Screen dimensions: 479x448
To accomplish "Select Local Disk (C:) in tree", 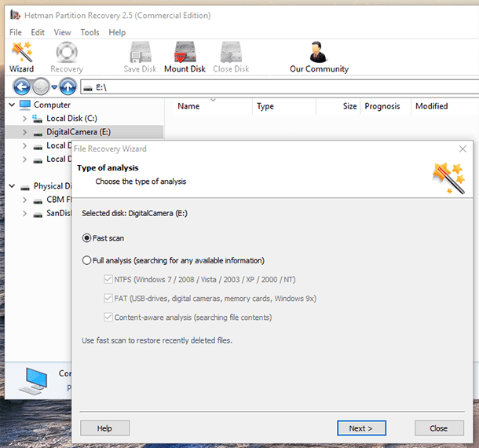I will [x=71, y=119].
